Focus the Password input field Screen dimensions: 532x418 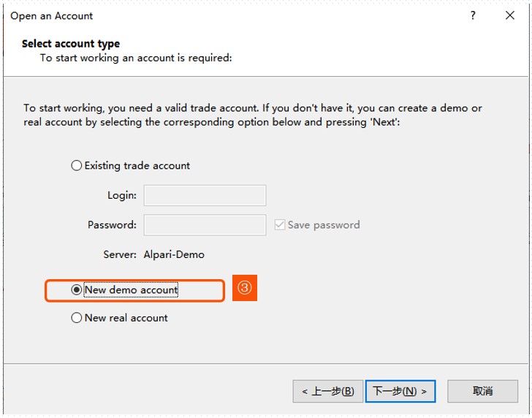(205, 225)
